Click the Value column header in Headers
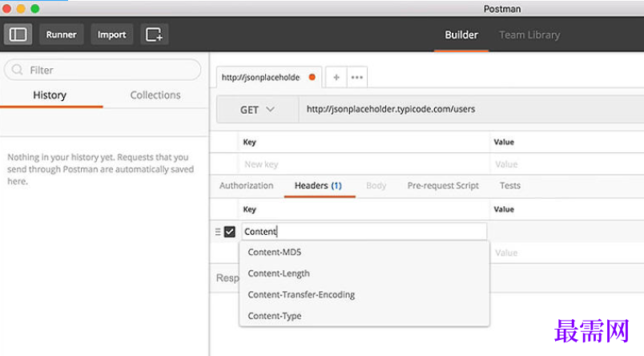Screen dimensions: 644x356 click(504, 209)
